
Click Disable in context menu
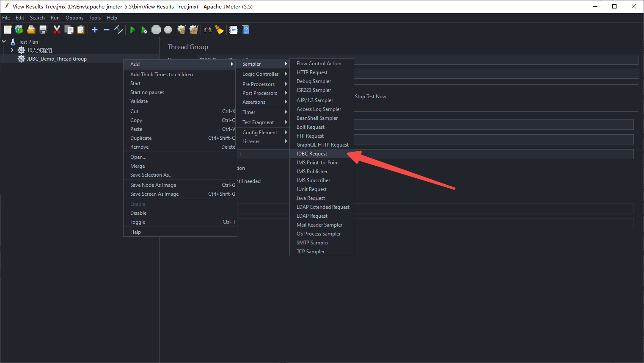tap(180, 213)
